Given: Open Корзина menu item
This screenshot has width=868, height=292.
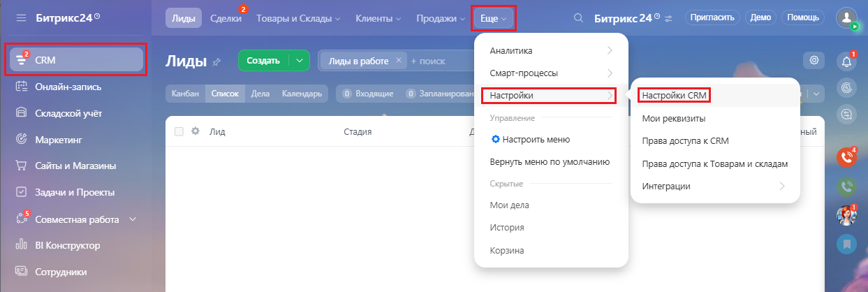Looking at the screenshot, I should coord(507,250).
